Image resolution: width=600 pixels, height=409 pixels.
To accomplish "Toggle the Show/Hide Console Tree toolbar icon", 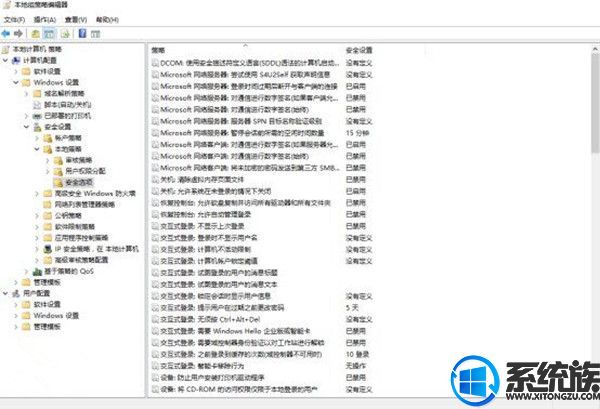I will click(x=49, y=34).
